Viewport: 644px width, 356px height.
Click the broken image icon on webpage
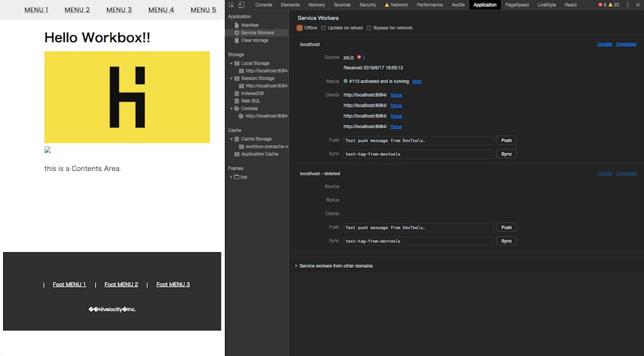tap(48, 150)
